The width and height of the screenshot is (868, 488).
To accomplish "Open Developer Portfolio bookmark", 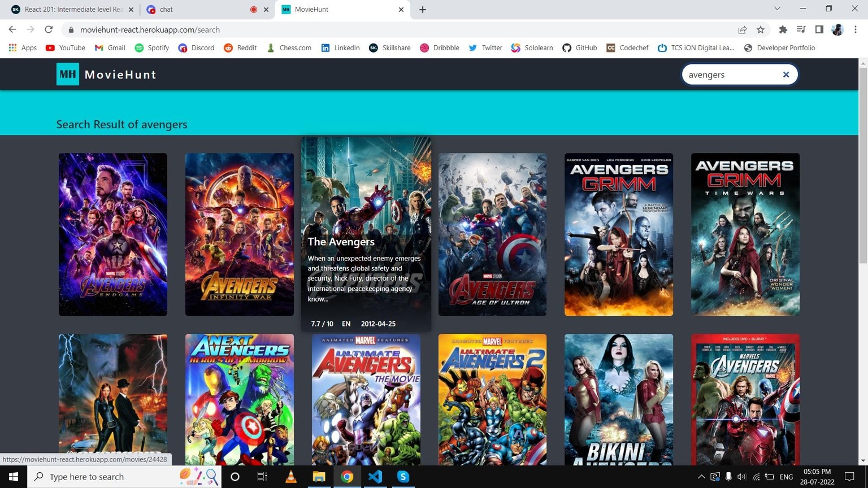I will coord(779,47).
